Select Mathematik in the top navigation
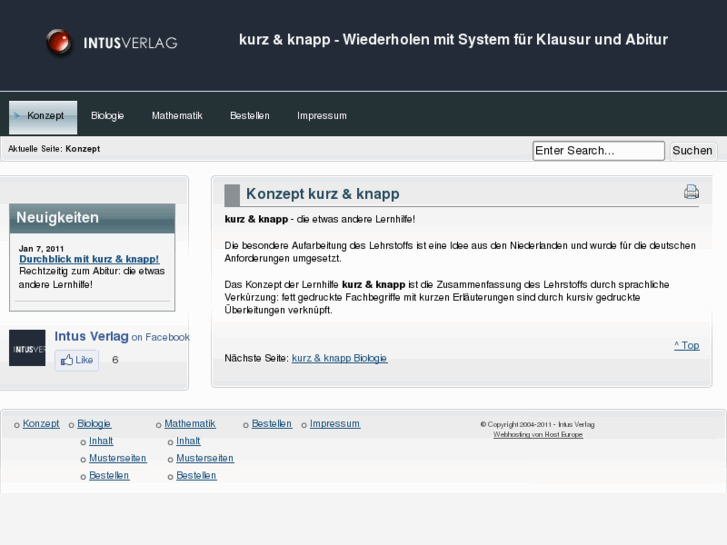 177,116
